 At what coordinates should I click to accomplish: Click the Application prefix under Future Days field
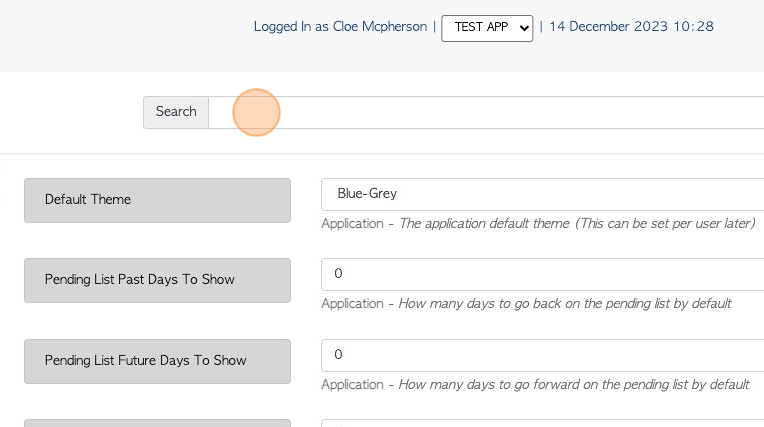(x=352, y=385)
